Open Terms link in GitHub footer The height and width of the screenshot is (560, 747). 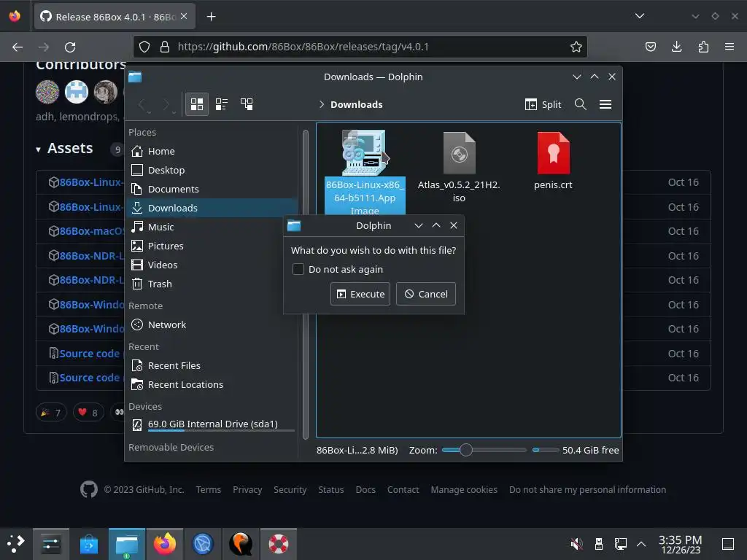(x=208, y=489)
